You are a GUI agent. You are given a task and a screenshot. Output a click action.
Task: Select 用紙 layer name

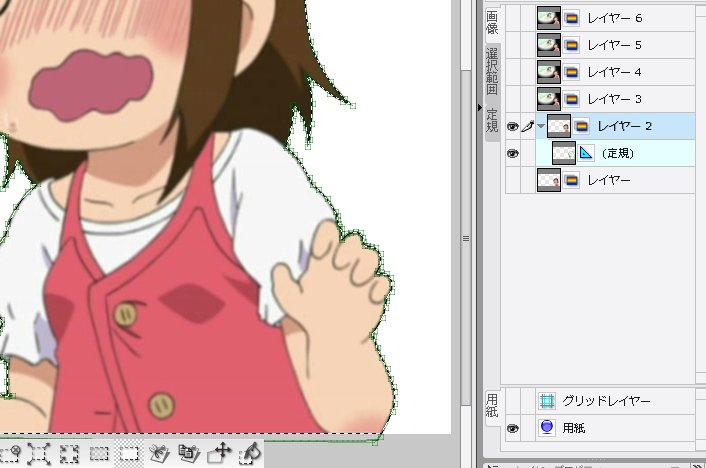click(x=574, y=428)
